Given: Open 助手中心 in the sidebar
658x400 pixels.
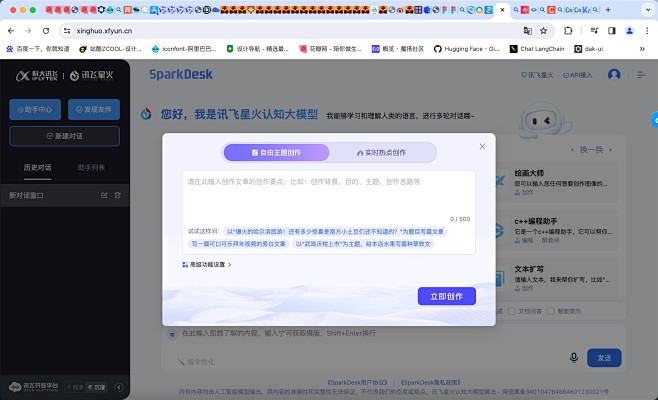Looking at the screenshot, I should pyautogui.click(x=35, y=110).
